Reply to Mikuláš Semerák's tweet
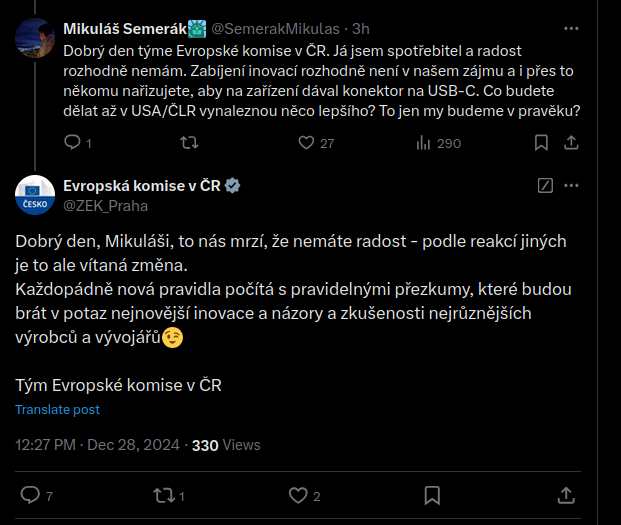Screen dimensions: 621x525 pyautogui.click(x=71, y=143)
